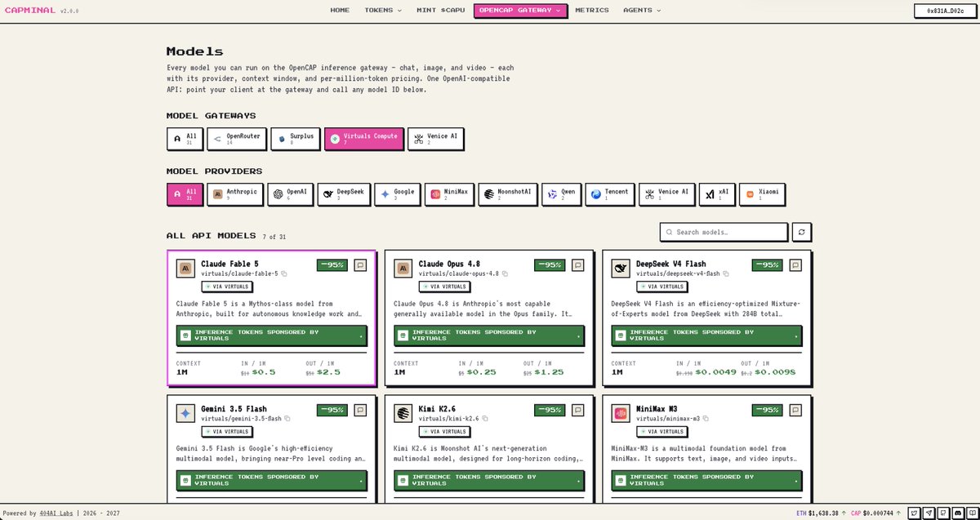The width and height of the screenshot is (980, 520).
Task: Copy the virtuals/kimi-k2.6 model ID
Action: pos(485,418)
